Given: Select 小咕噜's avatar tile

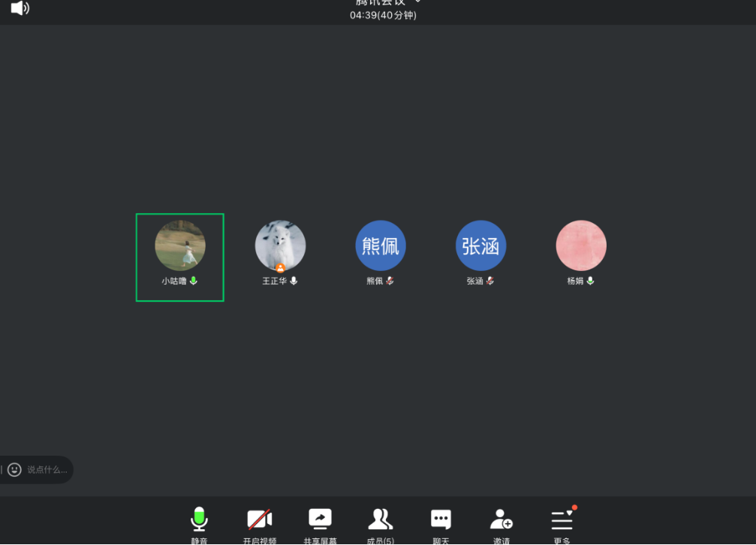Looking at the screenshot, I should coord(180,245).
